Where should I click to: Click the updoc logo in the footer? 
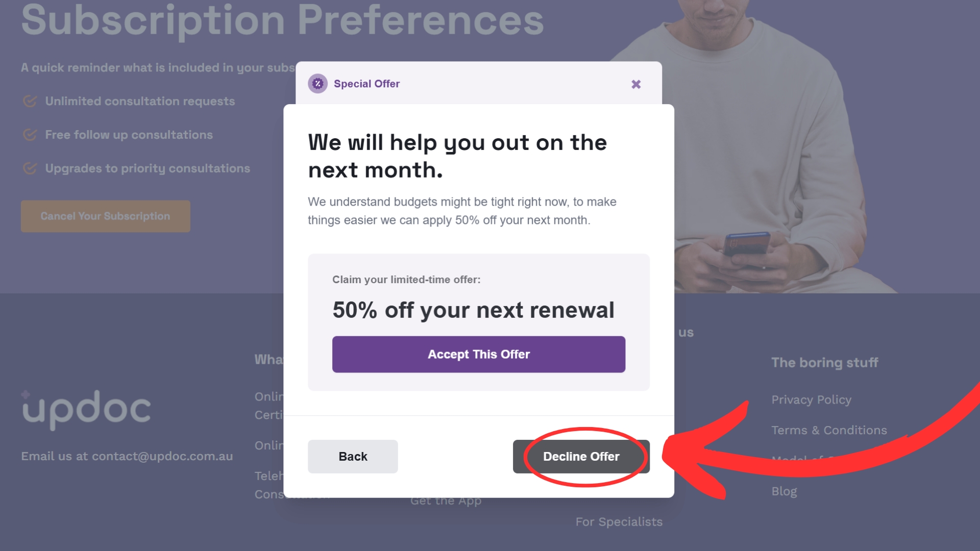86,409
